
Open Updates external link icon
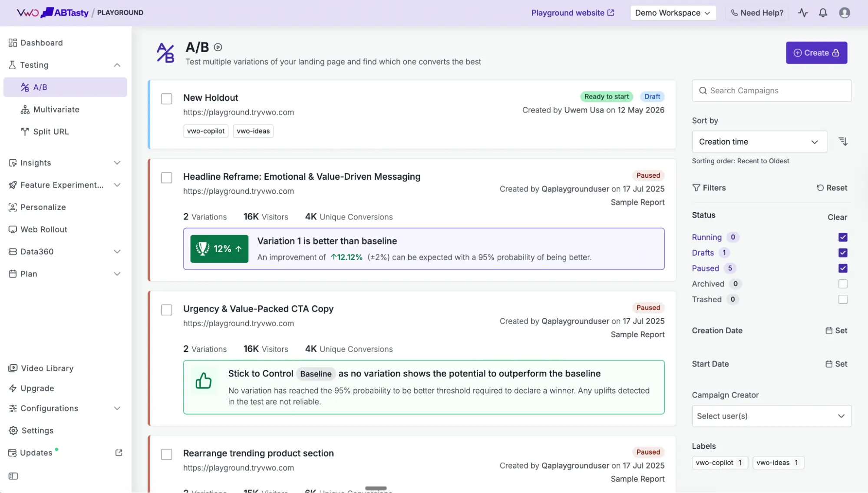coord(119,453)
